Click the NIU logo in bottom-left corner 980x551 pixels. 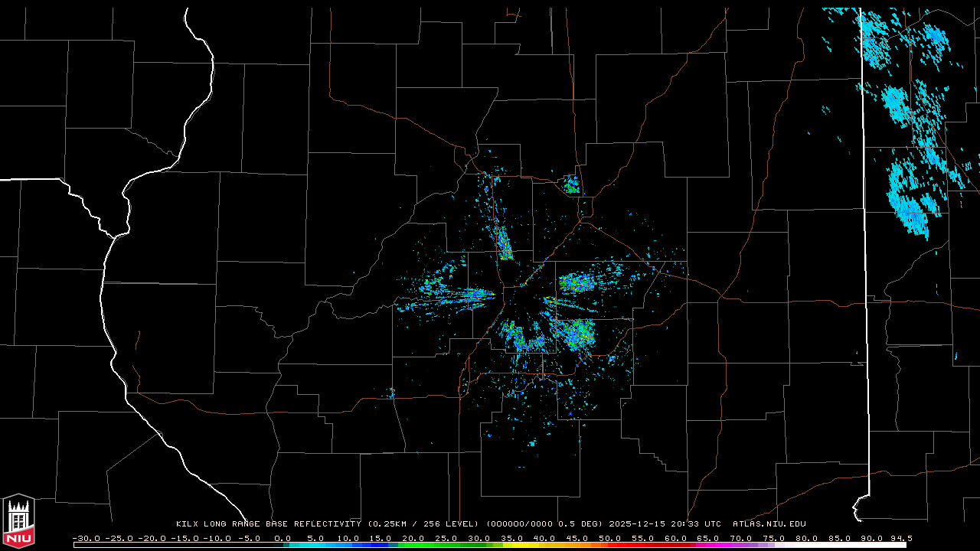click(x=18, y=522)
